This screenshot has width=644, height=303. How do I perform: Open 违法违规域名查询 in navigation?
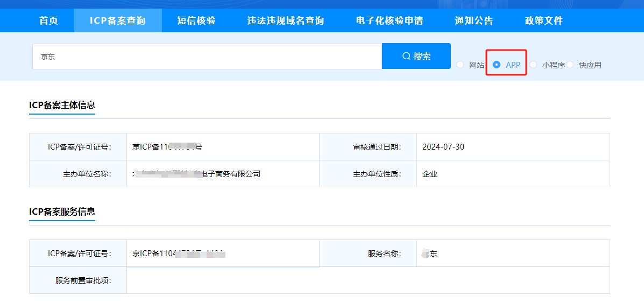pyautogui.click(x=285, y=21)
